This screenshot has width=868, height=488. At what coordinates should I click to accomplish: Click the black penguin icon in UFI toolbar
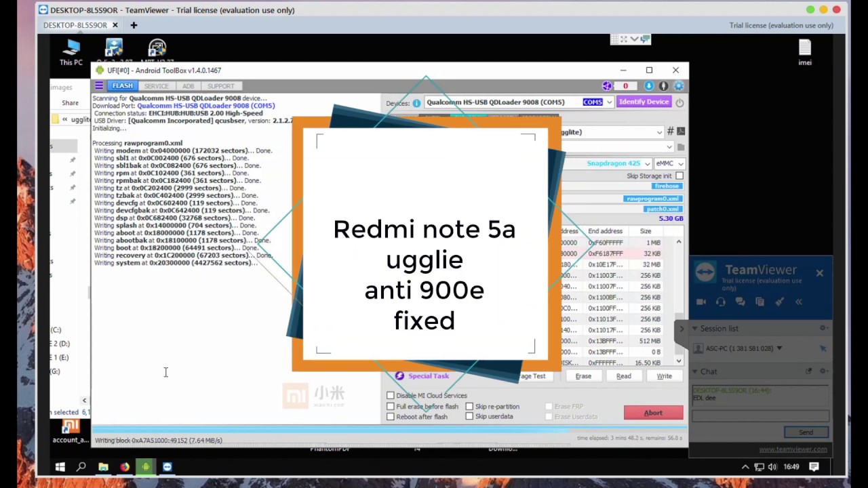tap(664, 86)
